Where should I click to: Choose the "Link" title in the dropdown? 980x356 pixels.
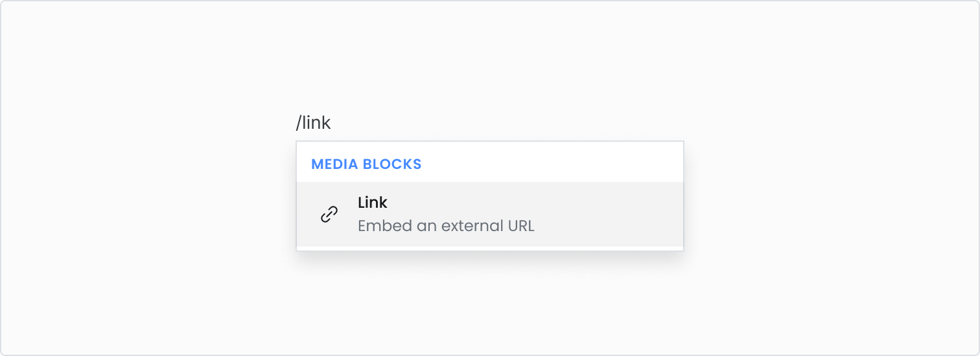pos(373,203)
